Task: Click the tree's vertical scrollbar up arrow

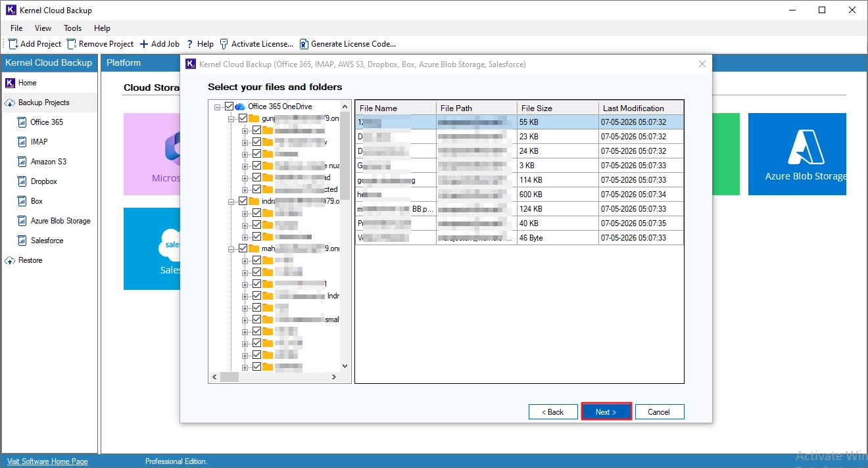Action: 345,106
